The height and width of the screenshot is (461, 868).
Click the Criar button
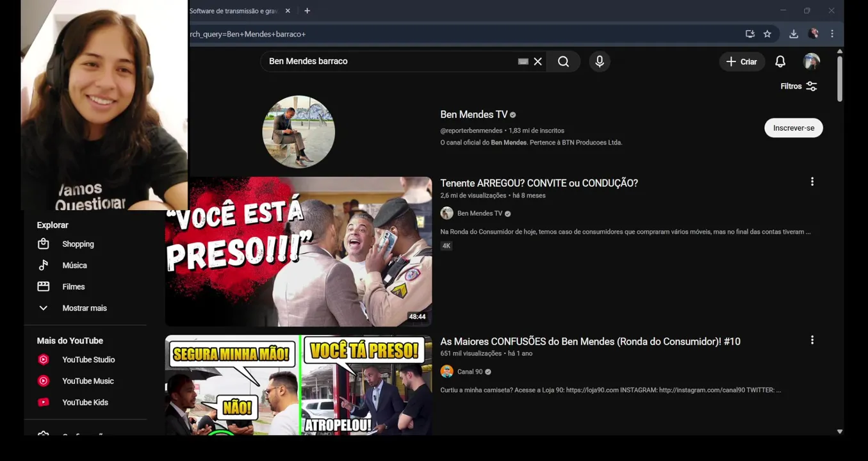pyautogui.click(x=742, y=61)
